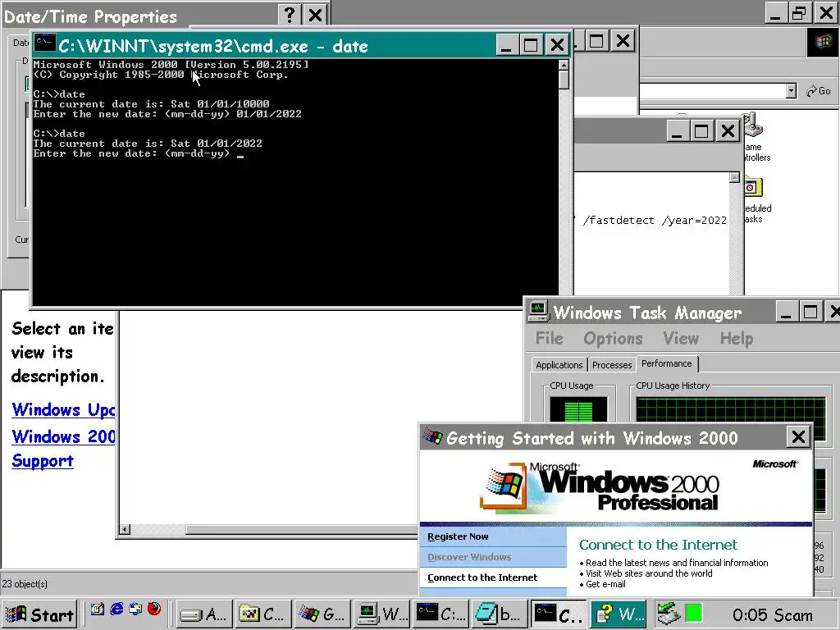Click CPU Usage History graph
The image size is (840, 630).
731,411
